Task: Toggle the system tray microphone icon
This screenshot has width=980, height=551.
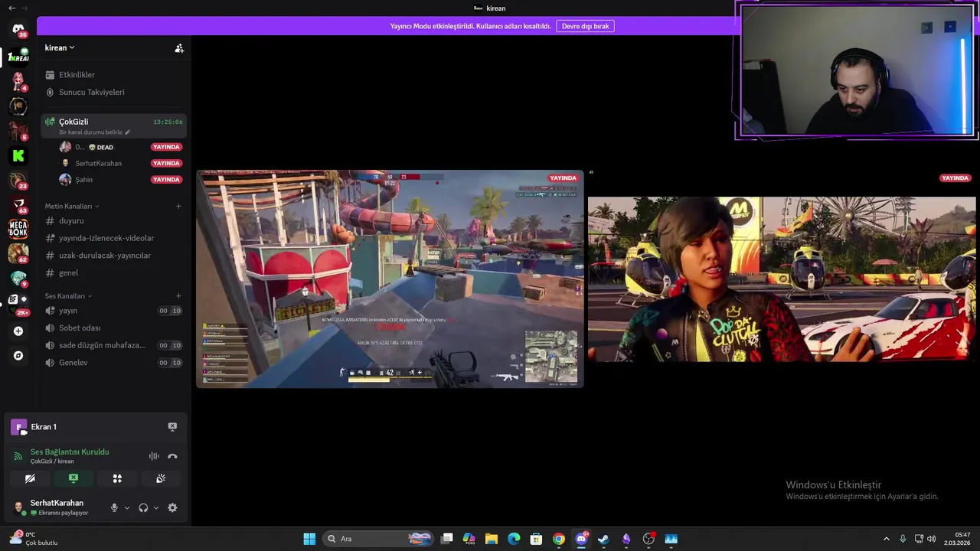Action: click(x=903, y=539)
